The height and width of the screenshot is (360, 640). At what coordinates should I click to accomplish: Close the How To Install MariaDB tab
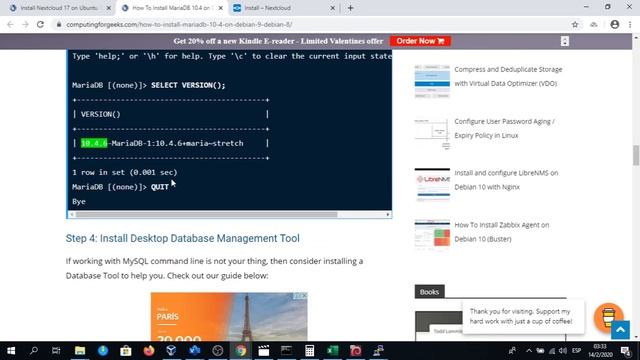220,8
